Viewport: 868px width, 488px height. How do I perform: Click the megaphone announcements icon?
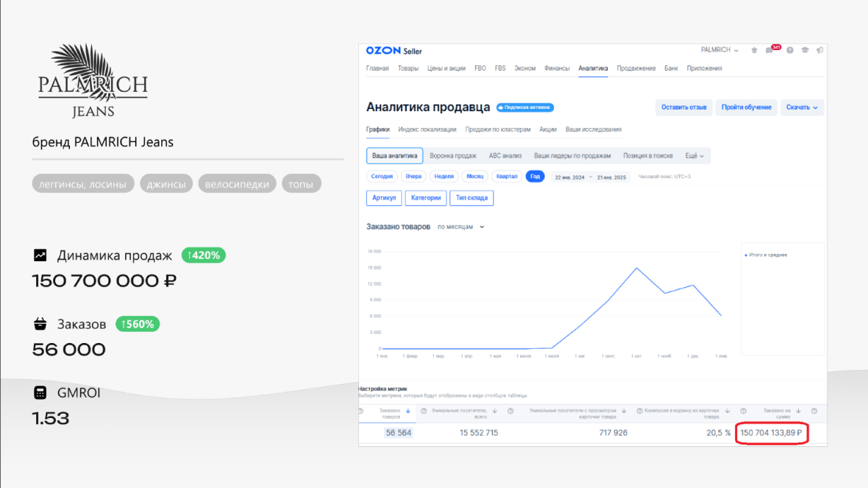point(819,50)
